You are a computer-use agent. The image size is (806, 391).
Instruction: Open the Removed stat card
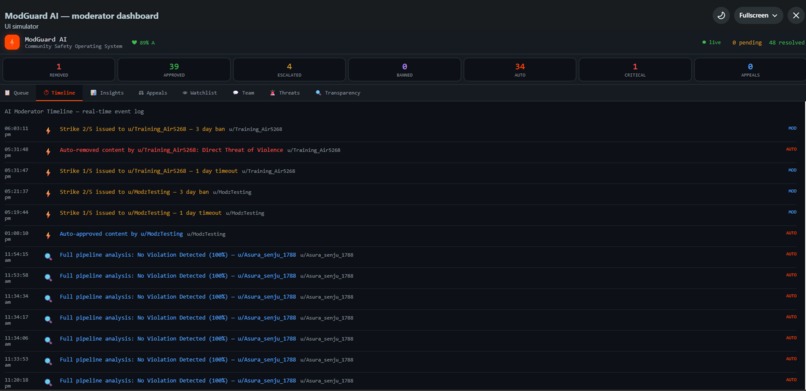click(x=59, y=69)
